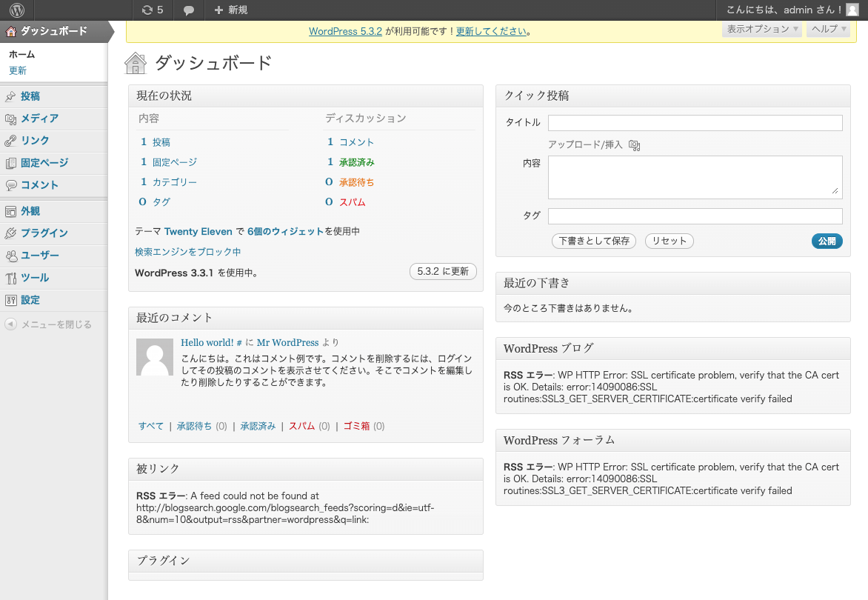Click the タグ input field in クイック投稿
868x600 pixels.
(695, 216)
